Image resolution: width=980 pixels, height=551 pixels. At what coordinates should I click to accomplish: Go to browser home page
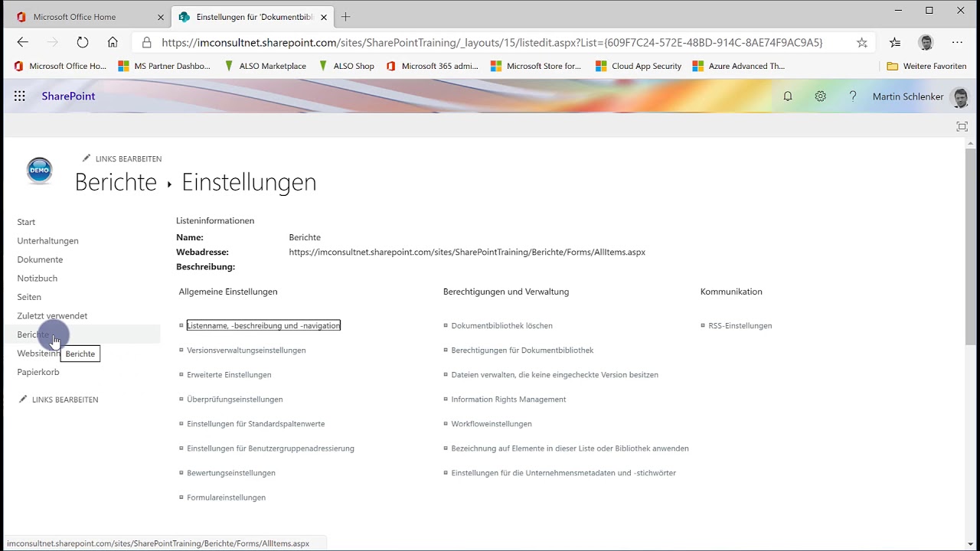pyautogui.click(x=113, y=43)
